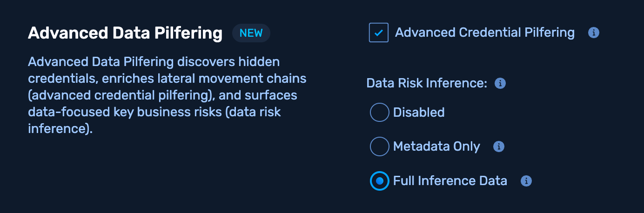Screen dimensions: 644x213
Task: Open info tooltip for Advanced Credential Pilfering
Action: pos(593,33)
